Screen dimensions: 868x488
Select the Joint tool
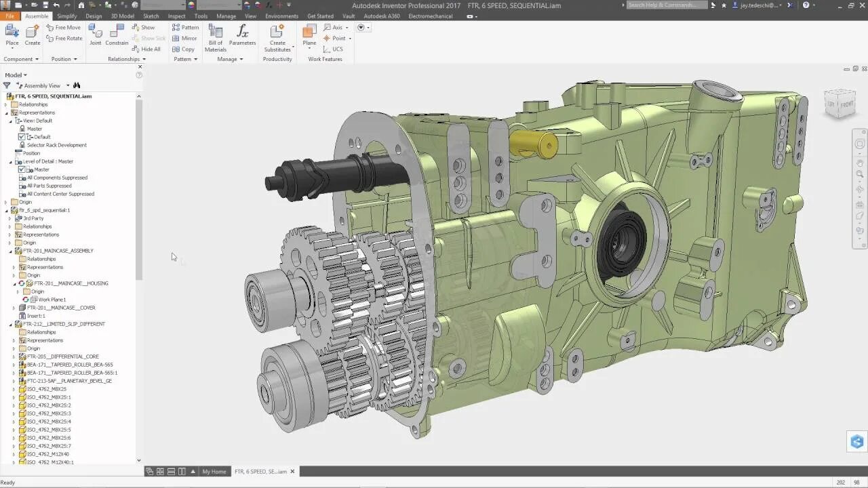coord(95,35)
